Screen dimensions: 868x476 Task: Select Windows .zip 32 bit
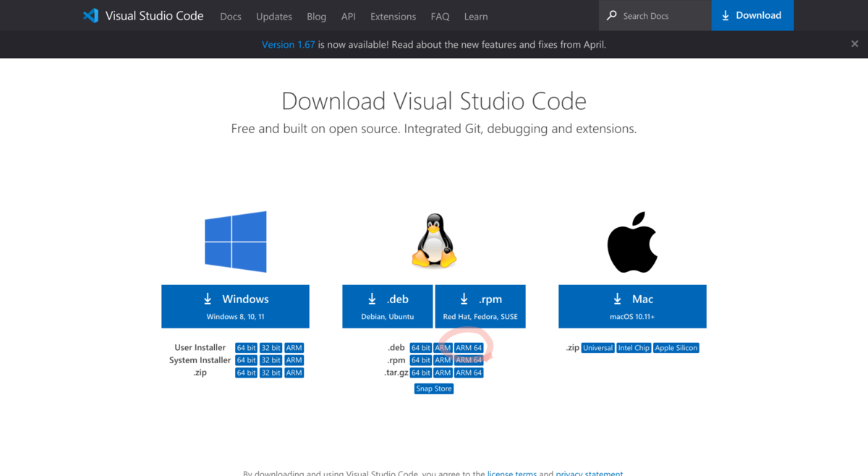coord(271,373)
